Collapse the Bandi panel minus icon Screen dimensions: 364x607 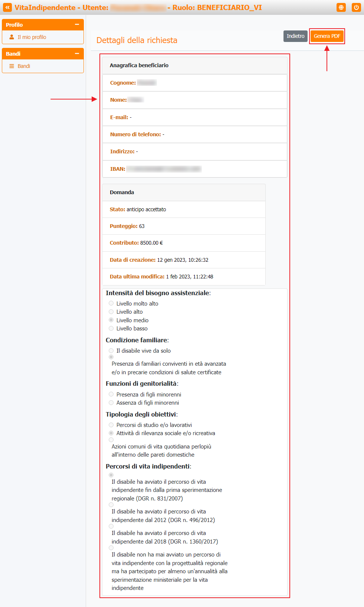pos(77,53)
